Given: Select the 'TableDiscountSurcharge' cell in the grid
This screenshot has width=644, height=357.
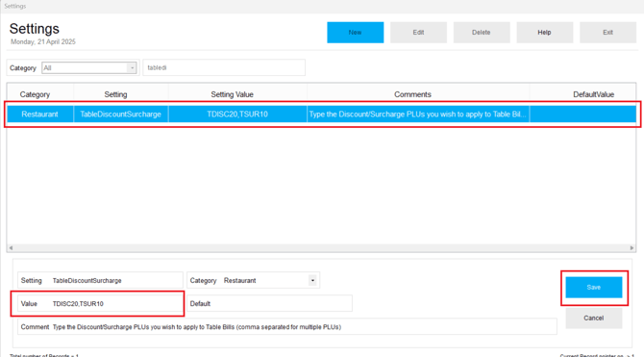Looking at the screenshot, I should point(121,115).
